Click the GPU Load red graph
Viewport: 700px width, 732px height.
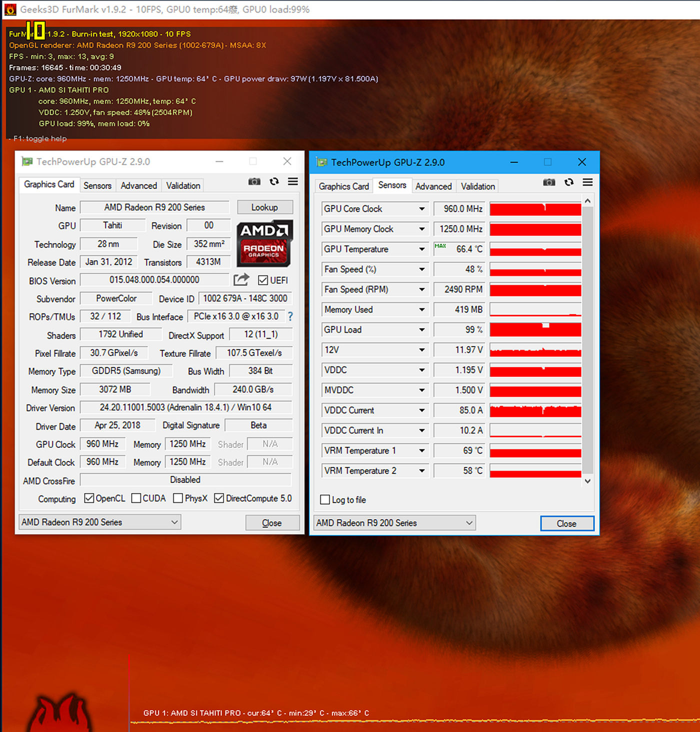535,330
